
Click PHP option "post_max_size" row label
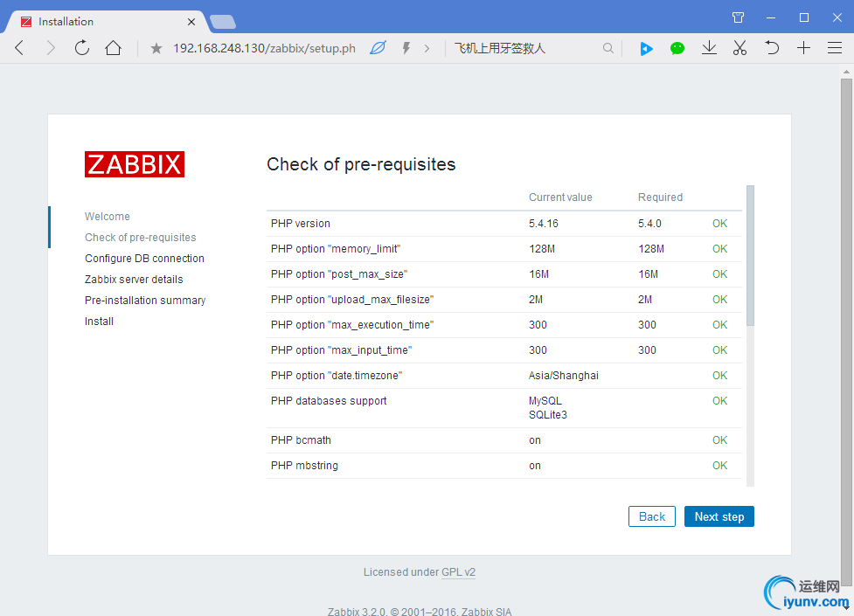click(x=339, y=274)
